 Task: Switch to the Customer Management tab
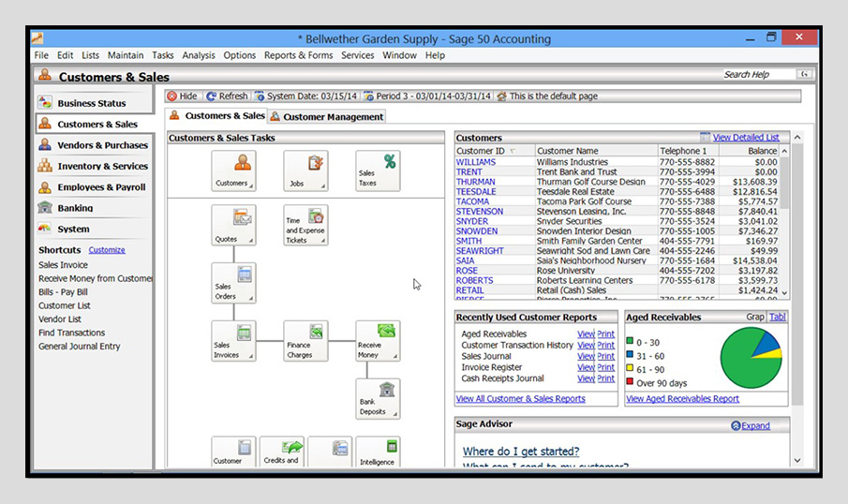coord(327,117)
